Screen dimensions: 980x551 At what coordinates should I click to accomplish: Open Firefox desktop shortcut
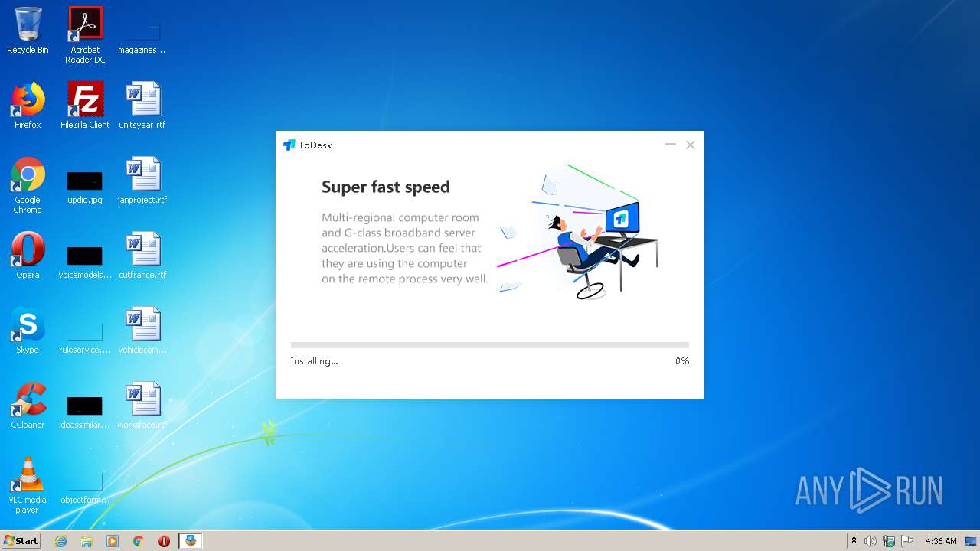point(28,106)
